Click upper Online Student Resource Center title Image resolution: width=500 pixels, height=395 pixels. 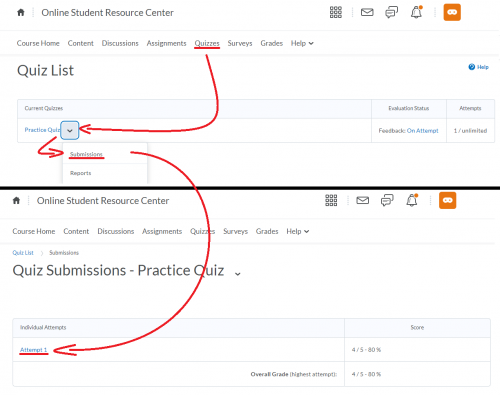coord(107,13)
